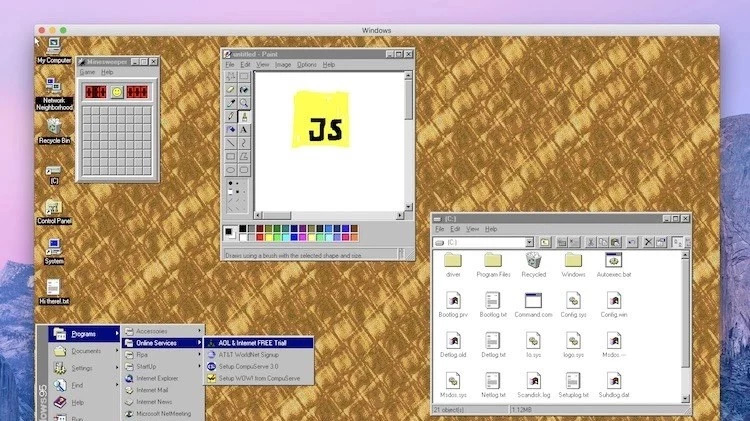Expand the Accessories submenu
The width and height of the screenshot is (750, 421).
tap(163, 331)
